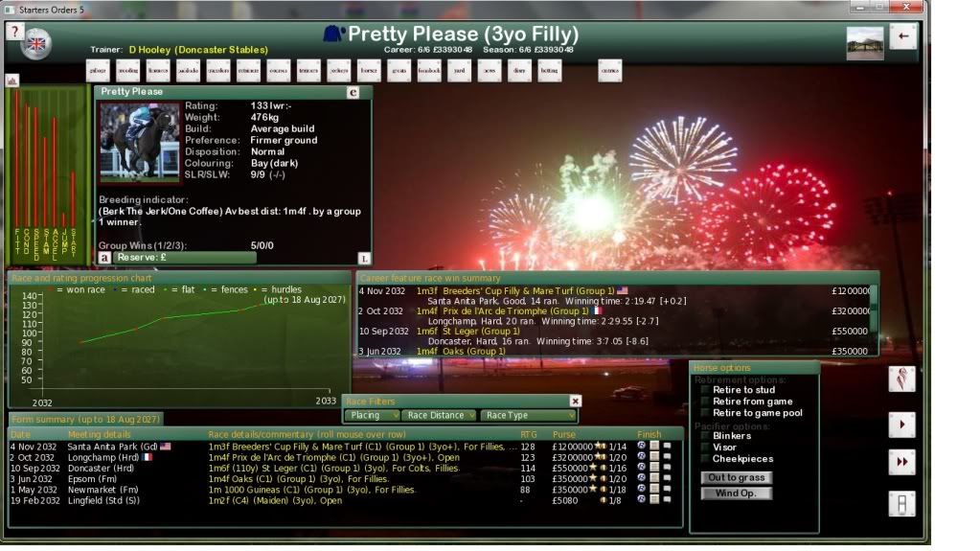Viewport: 980px width, 551px height.
Task: Check Retire from game option
Action: tap(705, 401)
